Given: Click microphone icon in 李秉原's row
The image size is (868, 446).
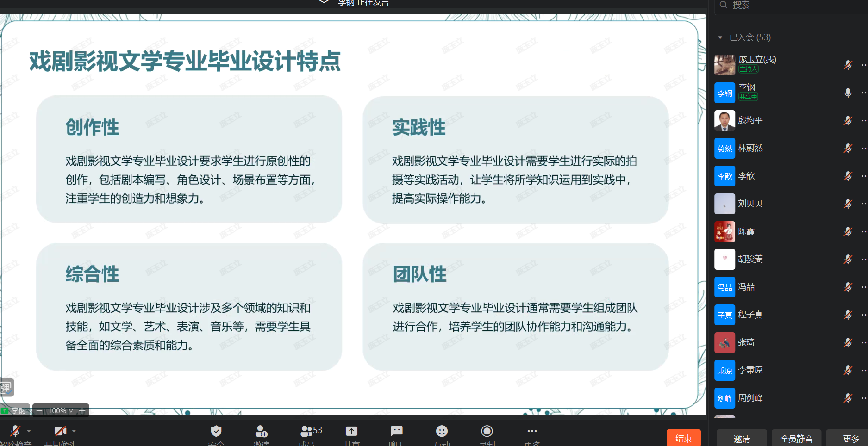Looking at the screenshot, I should (848, 370).
